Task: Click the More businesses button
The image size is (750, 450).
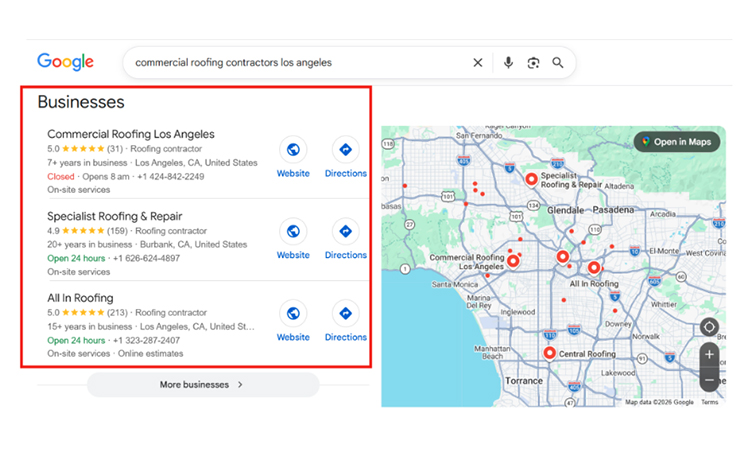Action: tap(203, 384)
